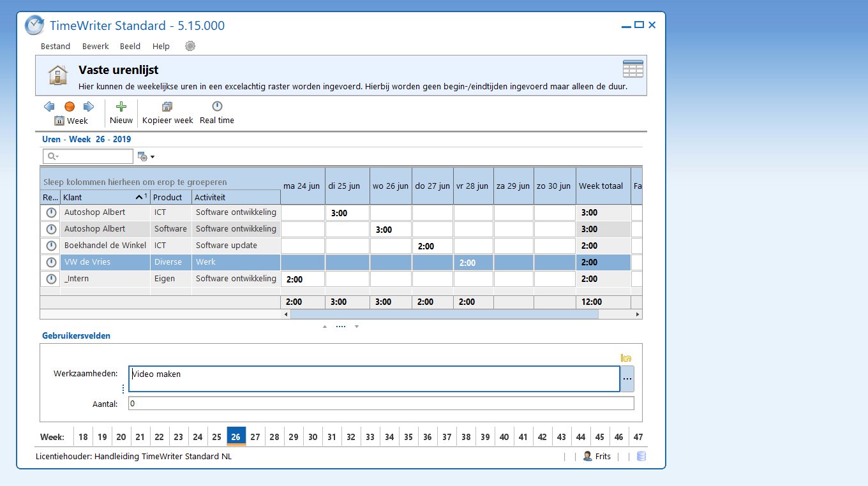
Task: Click the Uren - Week 26 - 2019 heading
Action: pyautogui.click(x=86, y=139)
